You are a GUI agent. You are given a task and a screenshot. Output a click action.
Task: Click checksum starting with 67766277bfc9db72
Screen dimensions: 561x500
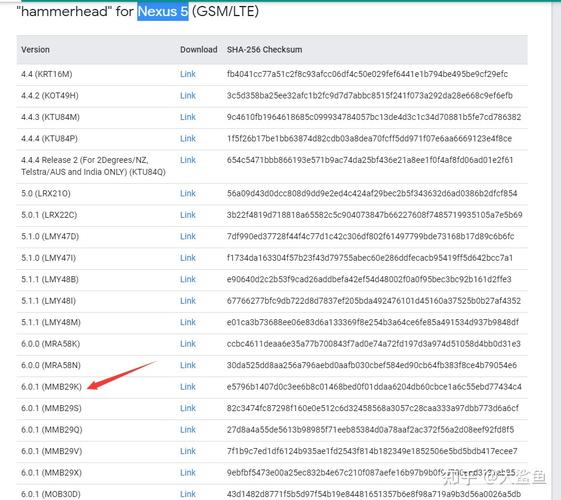[374, 301]
